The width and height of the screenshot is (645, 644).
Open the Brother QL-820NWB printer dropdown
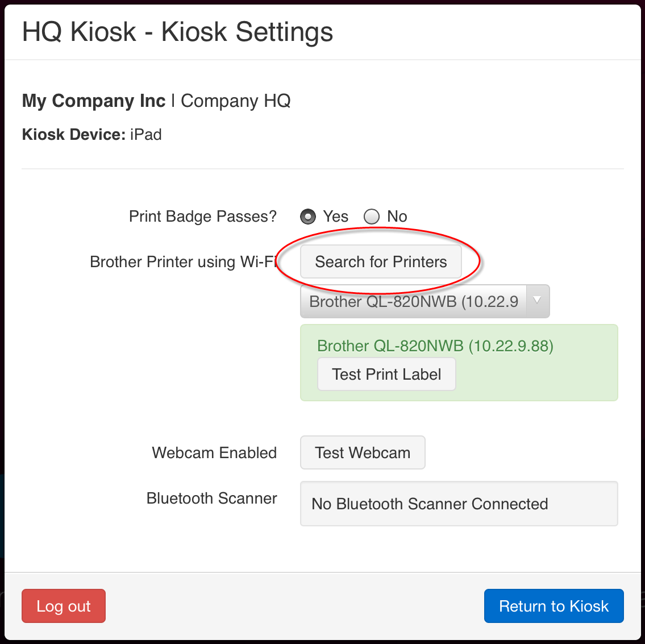(425, 301)
